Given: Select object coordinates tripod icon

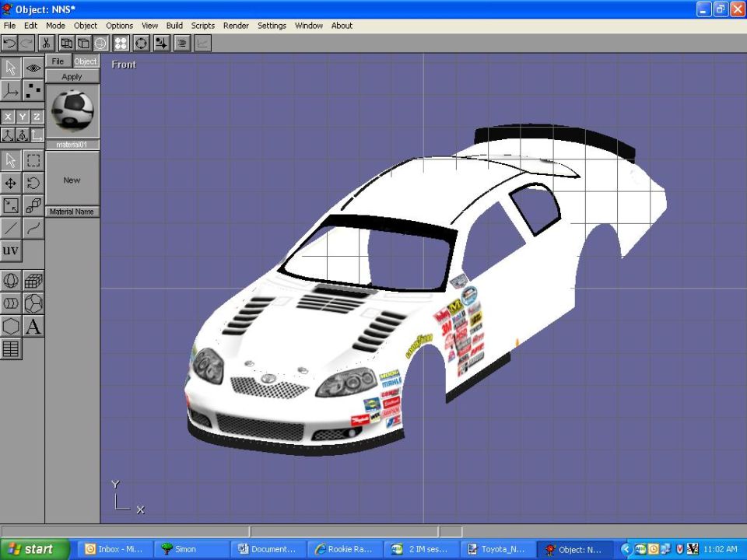Looking at the screenshot, I should point(23,135).
